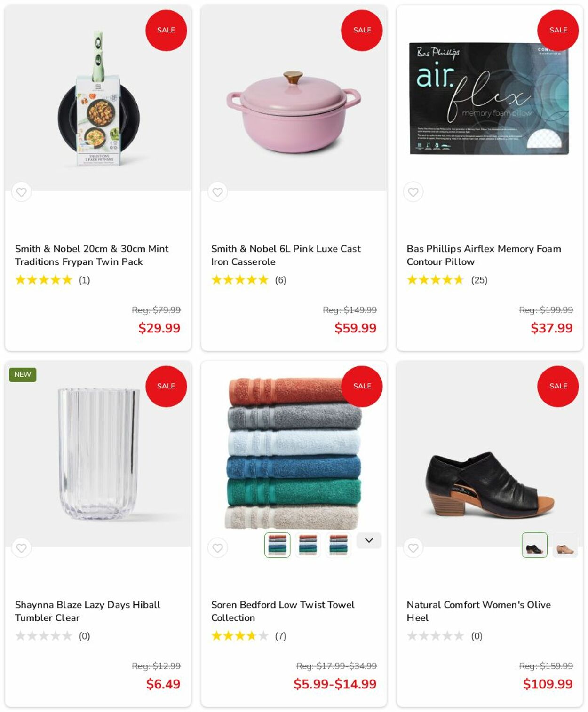
Task: Open Soren Bedford Low Twist Towel title
Action: click(282, 611)
